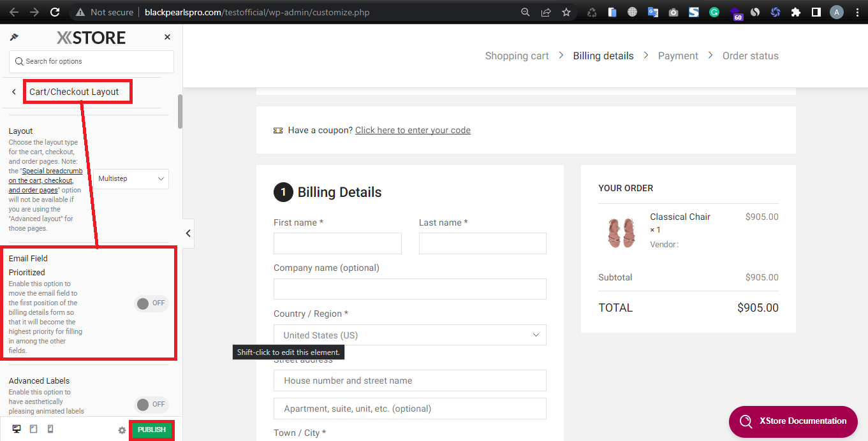This screenshot has height=441, width=868.
Task: Open the Extensions puzzle menu
Action: click(x=795, y=12)
